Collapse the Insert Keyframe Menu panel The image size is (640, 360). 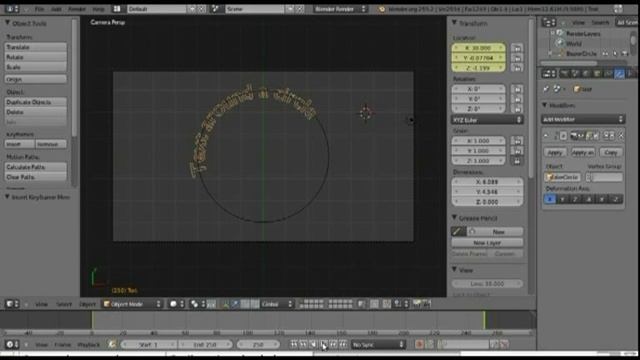click(7, 197)
